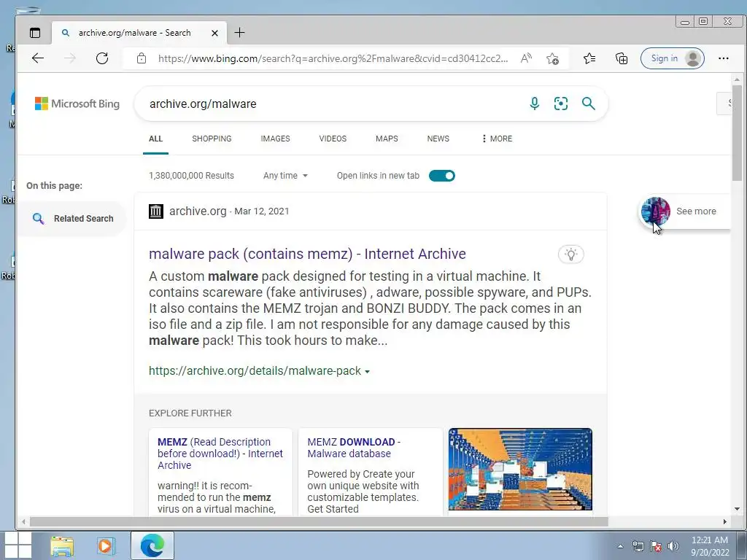
Task: Click the Microsoft Bing logo
Action: [77, 104]
